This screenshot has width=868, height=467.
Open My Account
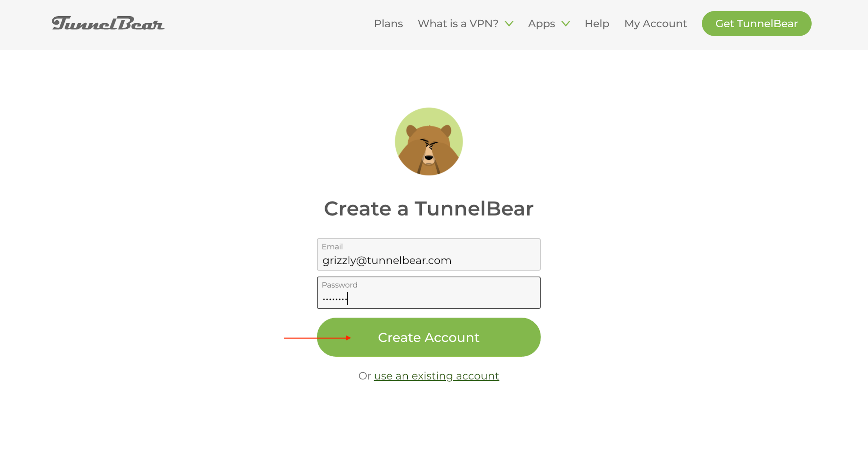[x=655, y=24]
